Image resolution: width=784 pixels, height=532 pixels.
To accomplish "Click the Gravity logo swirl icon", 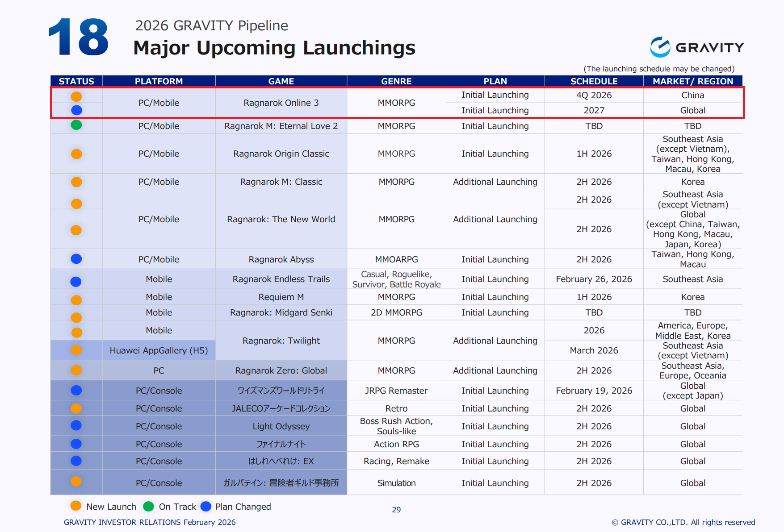I will tap(660, 47).
